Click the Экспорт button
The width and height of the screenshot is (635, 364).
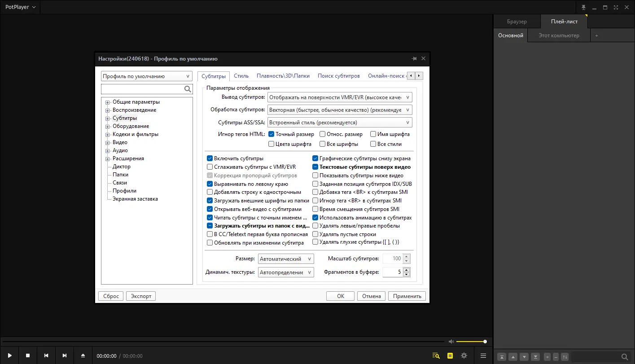140,296
